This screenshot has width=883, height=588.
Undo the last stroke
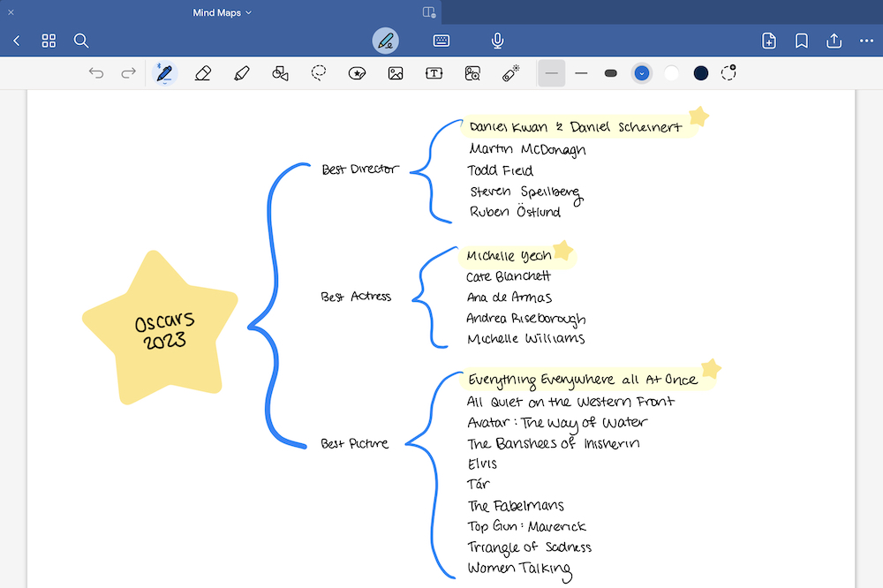click(96, 73)
